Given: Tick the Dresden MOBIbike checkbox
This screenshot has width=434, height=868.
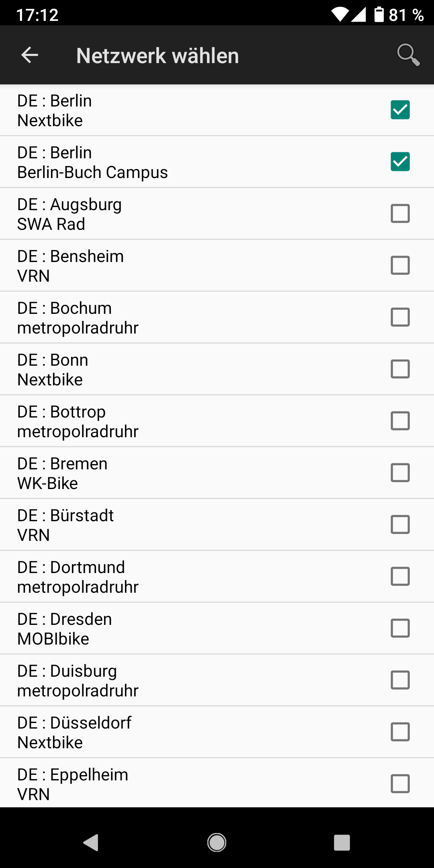Looking at the screenshot, I should (400, 628).
